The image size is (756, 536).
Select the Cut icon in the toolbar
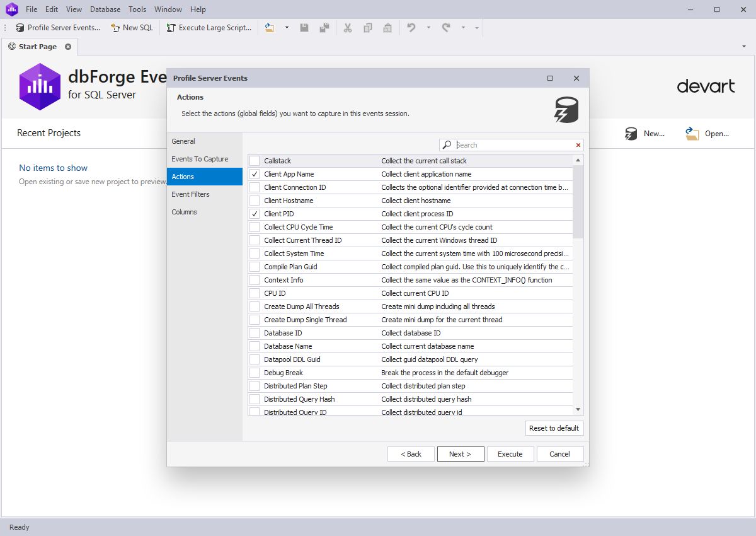pos(347,28)
